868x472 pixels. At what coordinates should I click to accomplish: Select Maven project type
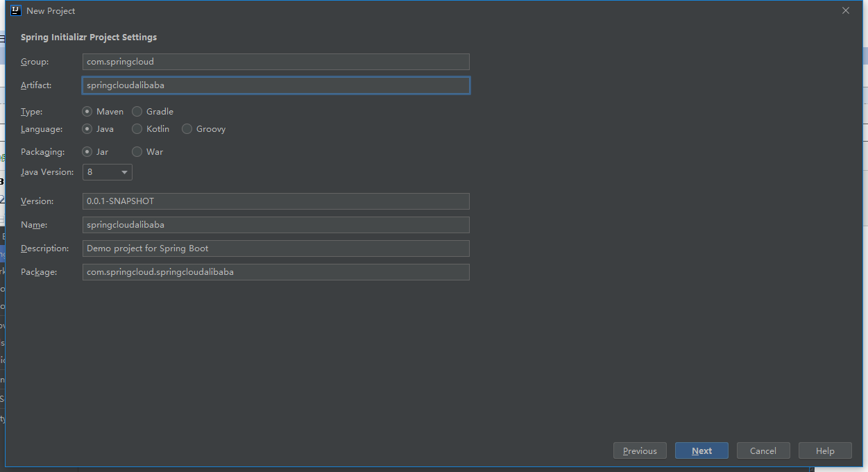tap(87, 111)
